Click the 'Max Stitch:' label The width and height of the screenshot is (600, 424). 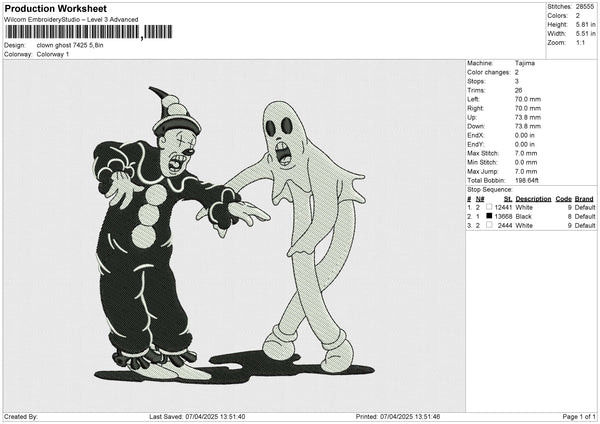tap(483, 153)
